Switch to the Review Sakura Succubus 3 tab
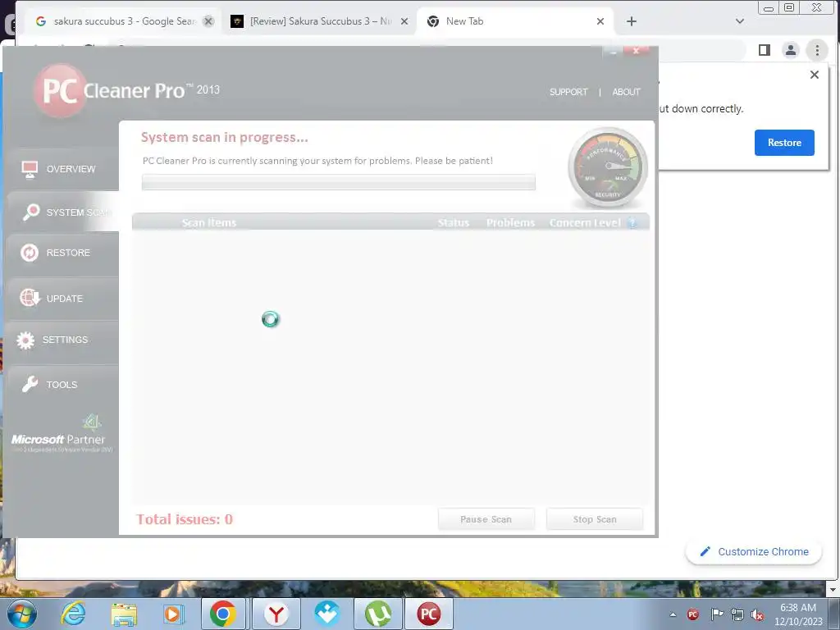This screenshot has width=840, height=630. pyautogui.click(x=319, y=21)
